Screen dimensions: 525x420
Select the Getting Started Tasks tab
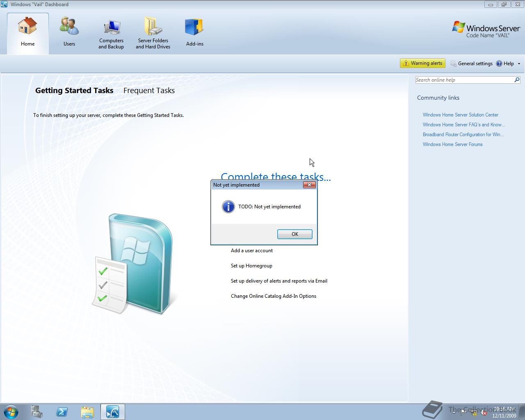[74, 91]
